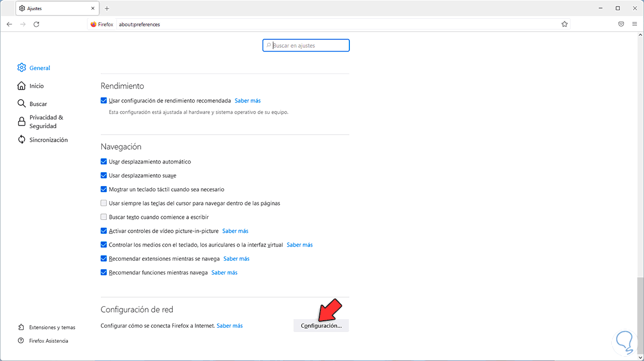Image resolution: width=644 pixels, height=361 pixels.
Task: Enable Buscar texto cuando comience a escribir
Action: 104,217
